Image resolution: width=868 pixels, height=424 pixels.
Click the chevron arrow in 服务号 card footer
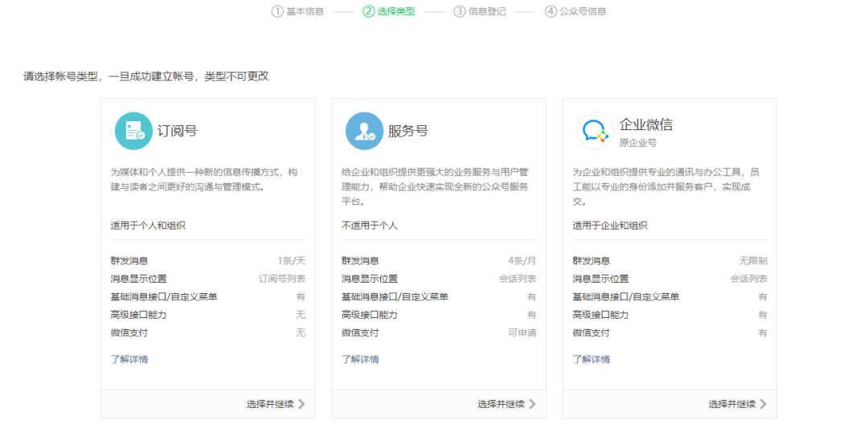pyautogui.click(x=532, y=404)
